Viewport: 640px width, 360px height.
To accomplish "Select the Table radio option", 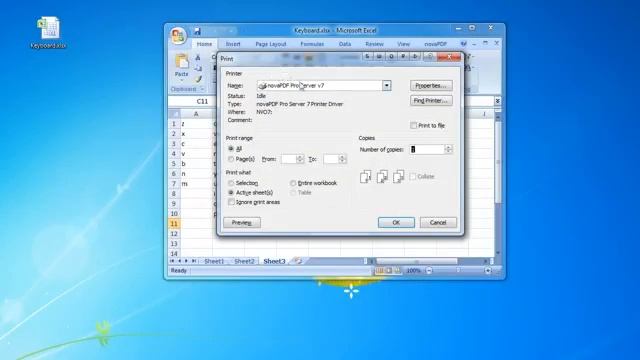I will click(x=293, y=193).
